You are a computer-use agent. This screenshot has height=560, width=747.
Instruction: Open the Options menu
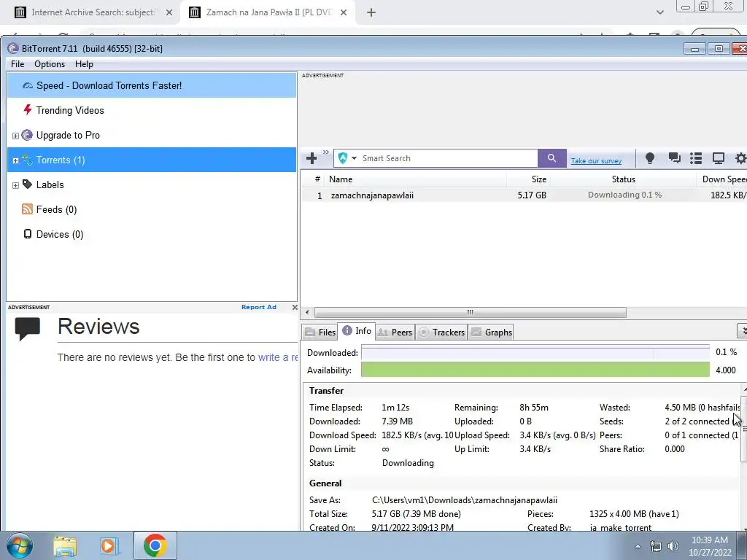pyautogui.click(x=50, y=64)
